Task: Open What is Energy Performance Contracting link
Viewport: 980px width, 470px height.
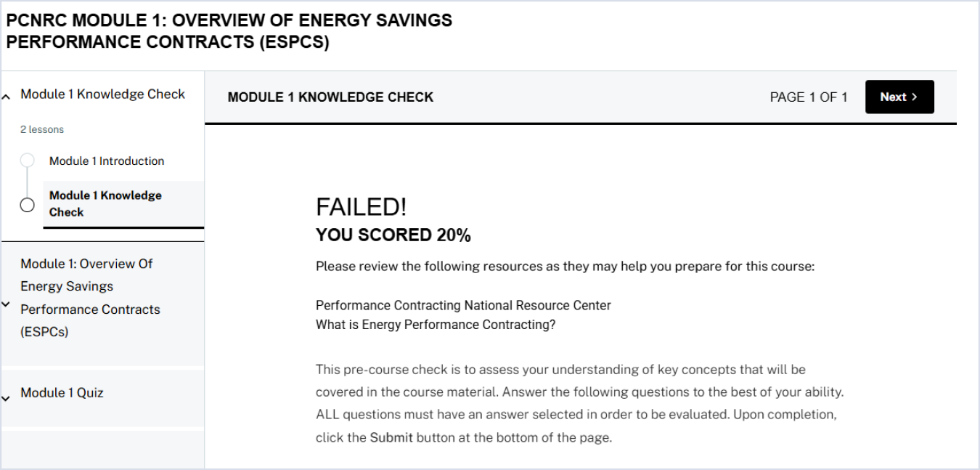Action: point(436,325)
